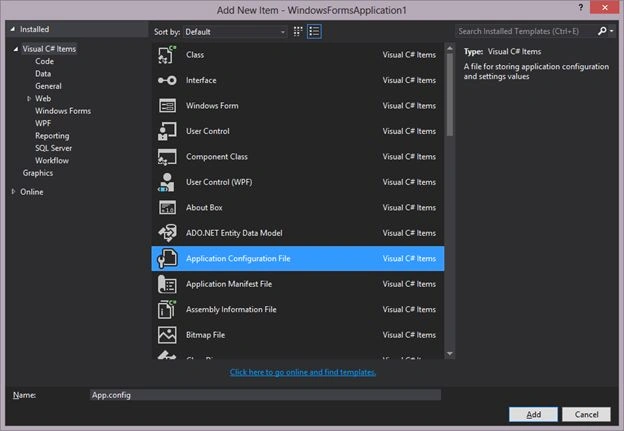Click the Name field containing App.config

265,395
